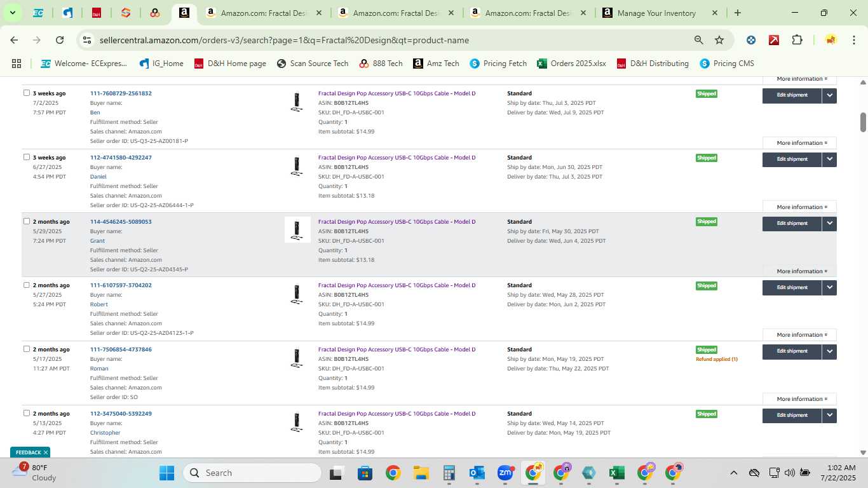Open a new browser tab
The height and width of the screenshot is (488, 868).
point(737,13)
